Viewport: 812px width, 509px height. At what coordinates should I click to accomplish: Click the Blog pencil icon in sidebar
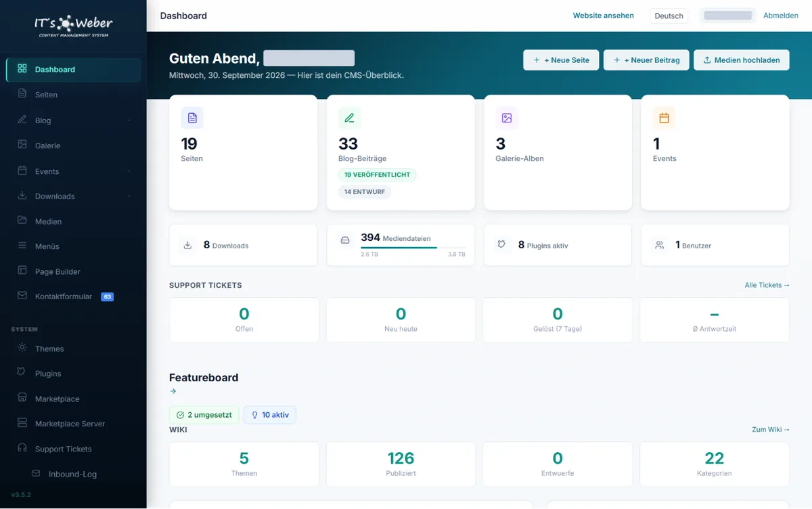tap(22, 120)
